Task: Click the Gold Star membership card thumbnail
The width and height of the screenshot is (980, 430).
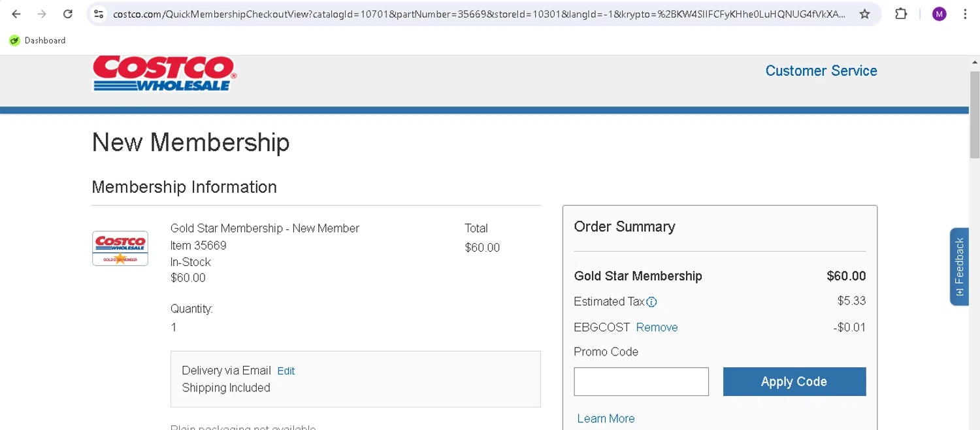Action: 120,248
